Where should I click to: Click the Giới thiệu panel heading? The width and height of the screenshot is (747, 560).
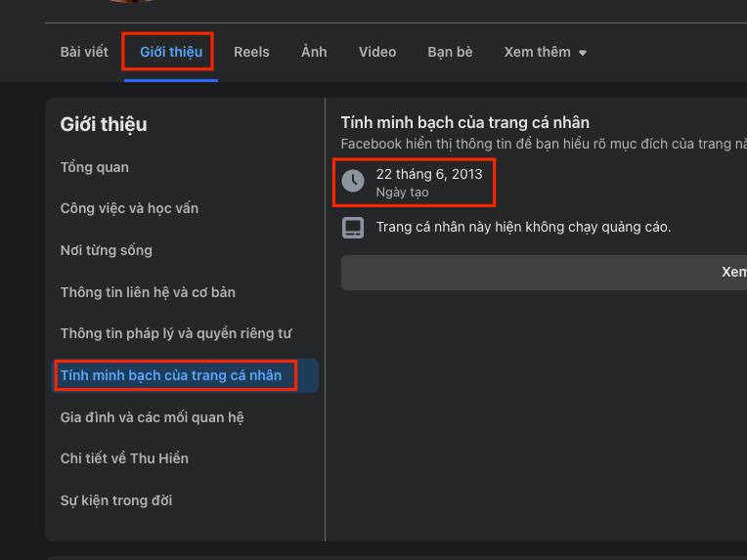click(104, 124)
